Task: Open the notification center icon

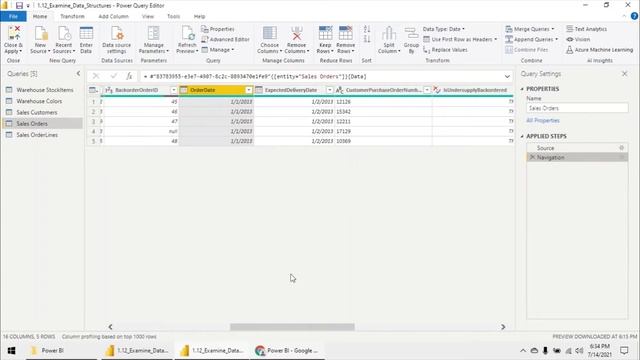Action: coord(624,350)
